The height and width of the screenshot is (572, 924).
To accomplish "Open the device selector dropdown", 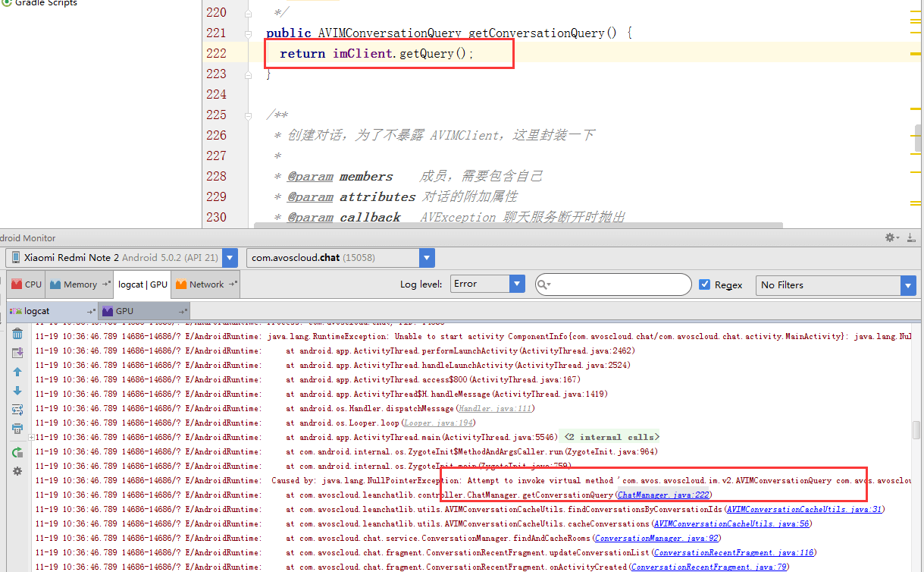I will [230, 258].
